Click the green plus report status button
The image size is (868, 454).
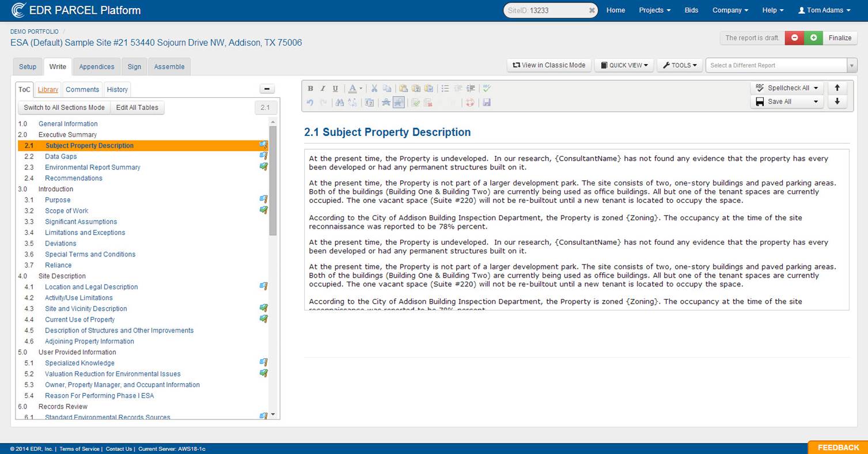tap(813, 38)
